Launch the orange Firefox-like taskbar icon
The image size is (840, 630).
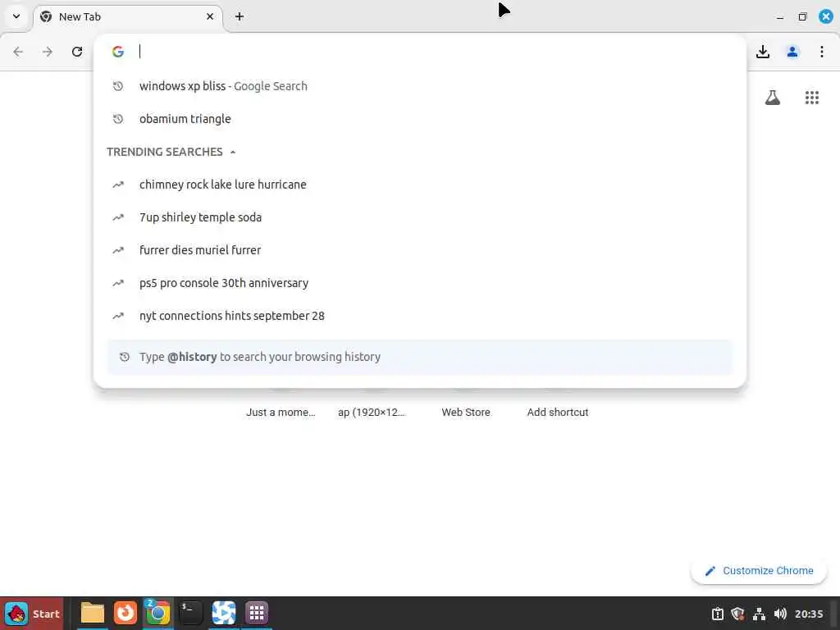[126, 613]
